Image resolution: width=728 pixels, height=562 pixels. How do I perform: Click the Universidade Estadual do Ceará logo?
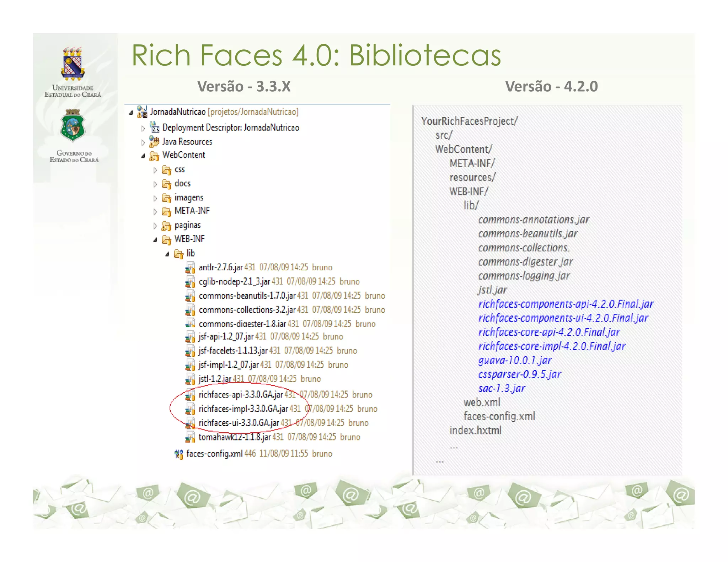coord(73,72)
